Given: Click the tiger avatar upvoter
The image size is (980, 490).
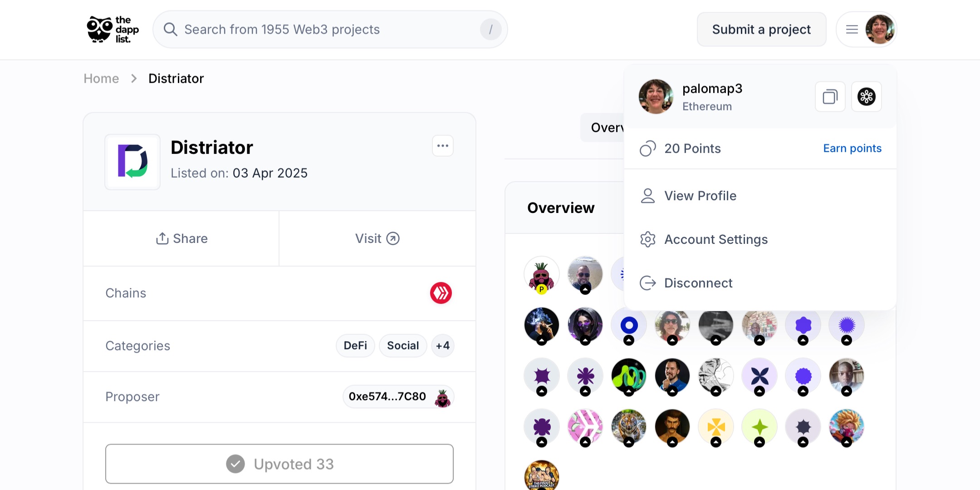Looking at the screenshot, I should pyautogui.click(x=628, y=426).
